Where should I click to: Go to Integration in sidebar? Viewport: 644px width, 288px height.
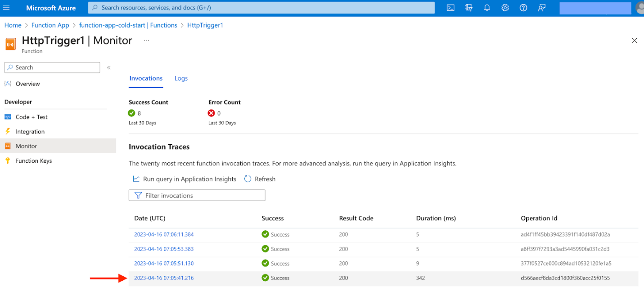tap(30, 132)
